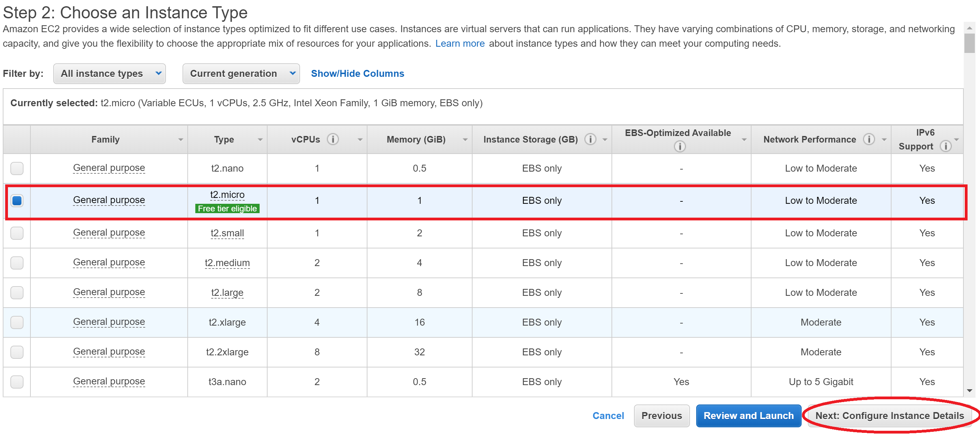Screen dimensions: 980x437
Task: Select the t2.2xlarge instance checkbox
Action: click(17, 352)
